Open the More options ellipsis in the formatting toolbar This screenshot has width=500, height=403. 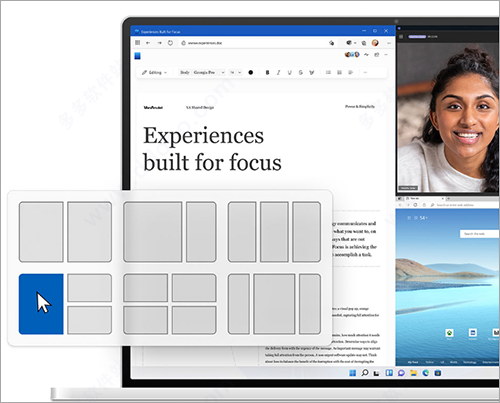point(365,72)
